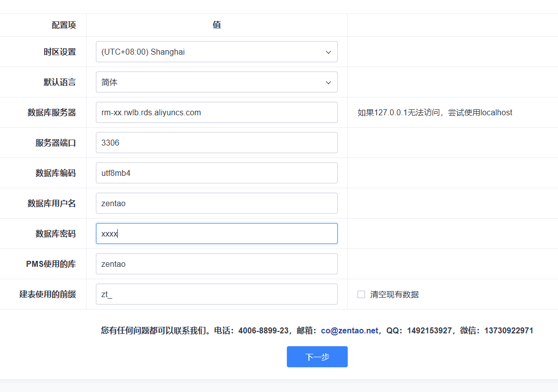Viewport: 558px width, 392px height.
Task: Enable the 清空现有数据 checkbox
Action: (361, 294)
